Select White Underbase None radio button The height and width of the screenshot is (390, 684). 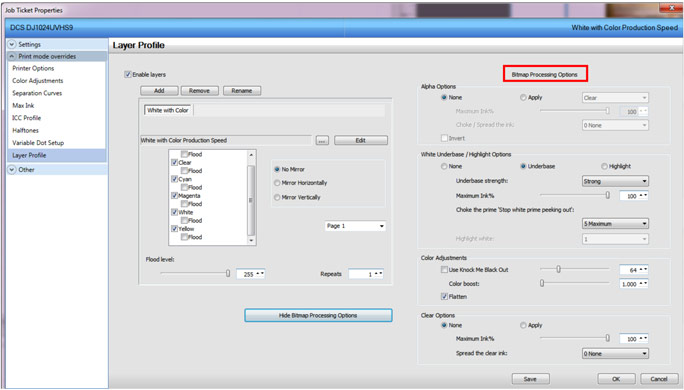[444, 166]
